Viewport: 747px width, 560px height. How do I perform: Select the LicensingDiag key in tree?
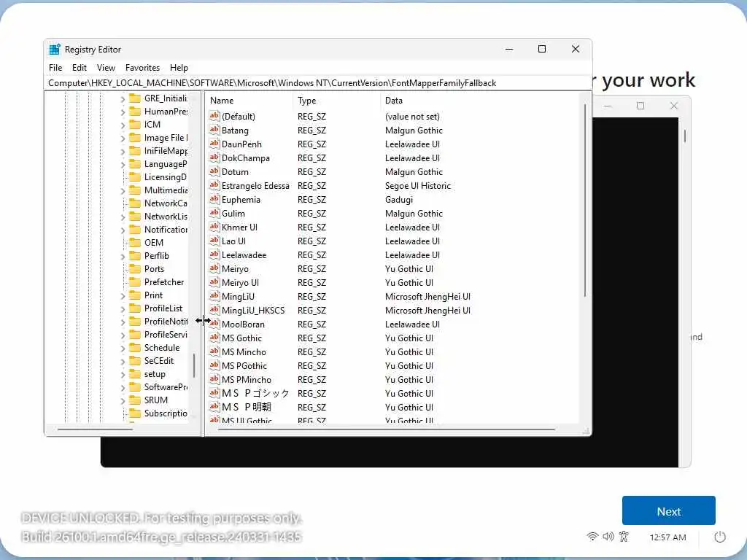(x=166, y=177)
